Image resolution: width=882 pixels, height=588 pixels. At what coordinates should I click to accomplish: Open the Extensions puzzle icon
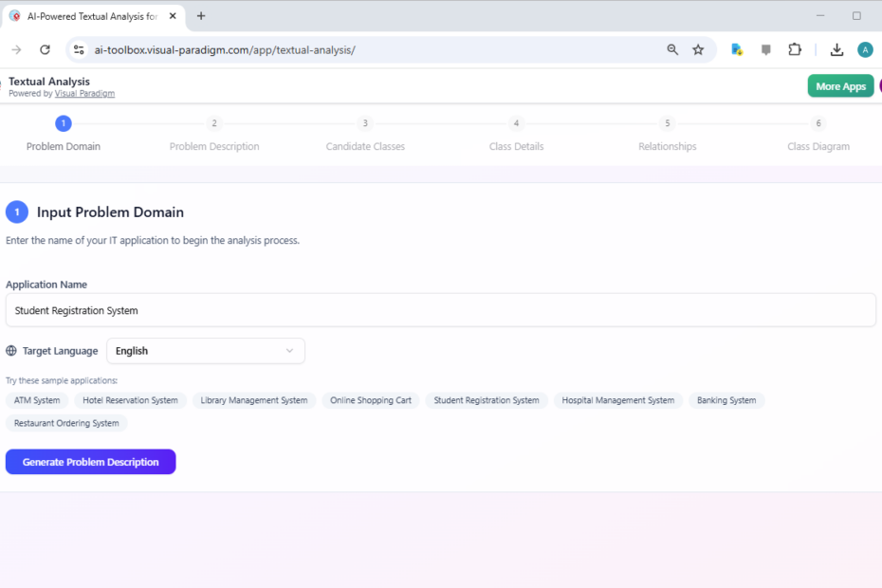[x=795, y=49]
